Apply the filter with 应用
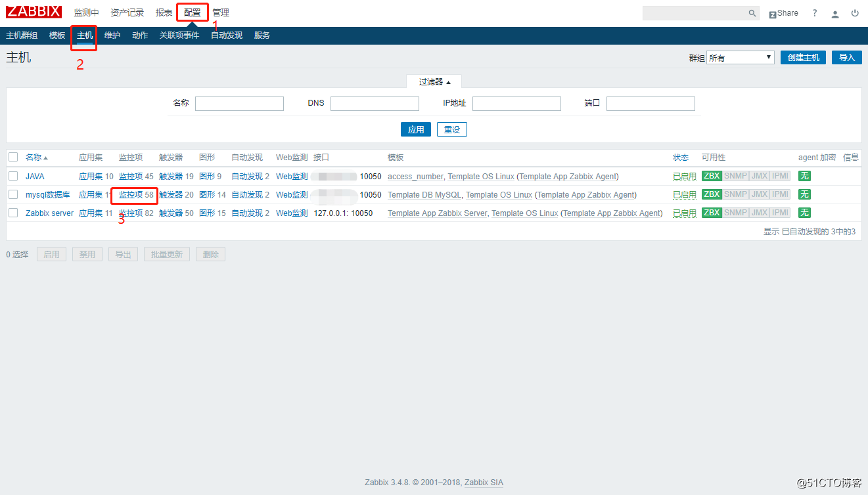 (x=416, y=129)
